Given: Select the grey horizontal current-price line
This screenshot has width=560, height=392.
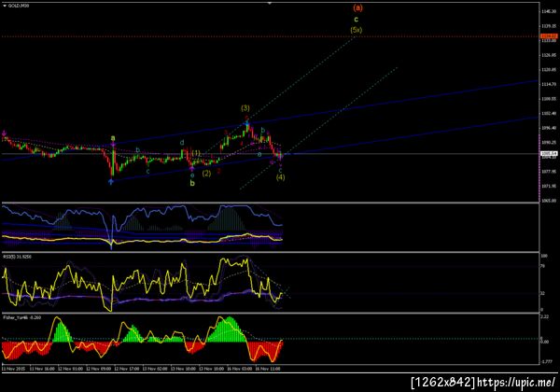Looking at the screenshot, I should coord(270,154).
